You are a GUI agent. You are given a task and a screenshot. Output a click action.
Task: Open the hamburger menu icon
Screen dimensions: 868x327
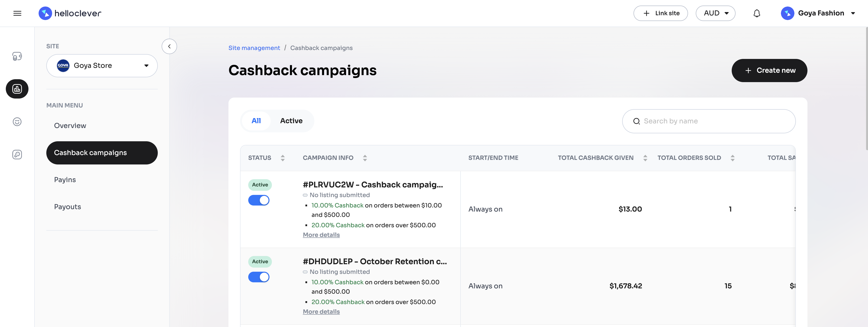point(17,13)
